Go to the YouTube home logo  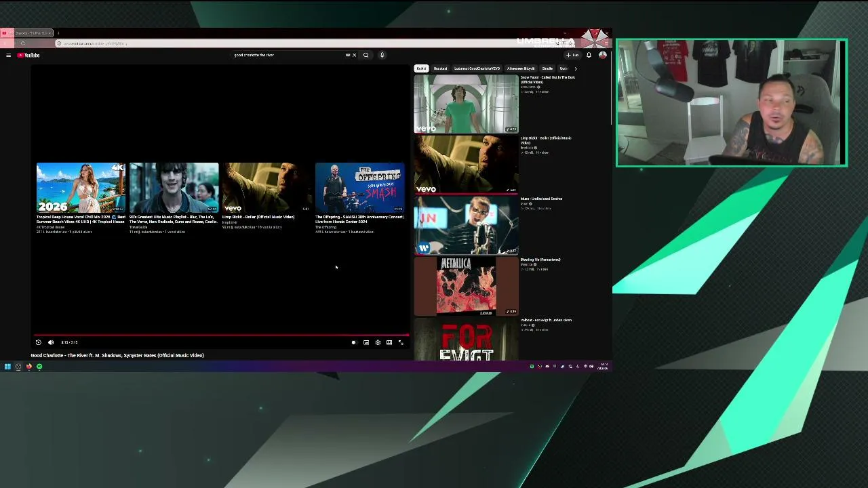click(x=28, y=55)
